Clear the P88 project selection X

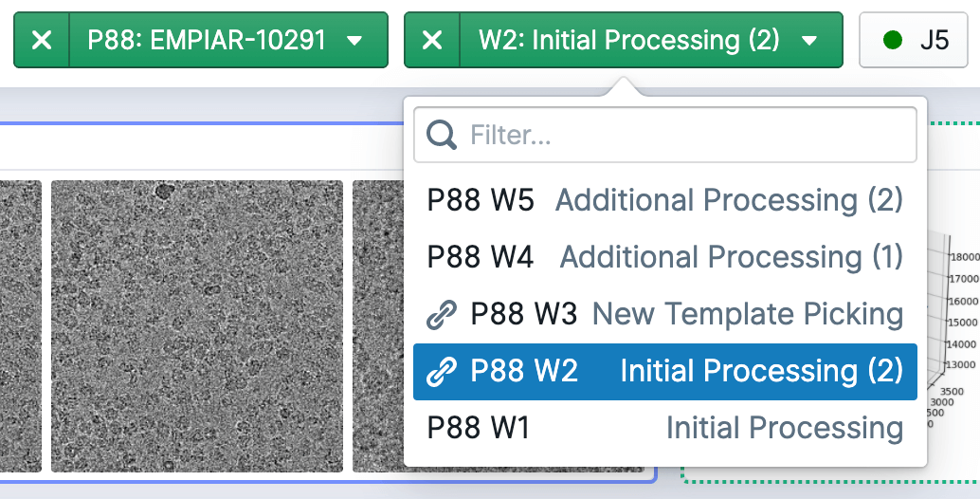coord(42,40)
